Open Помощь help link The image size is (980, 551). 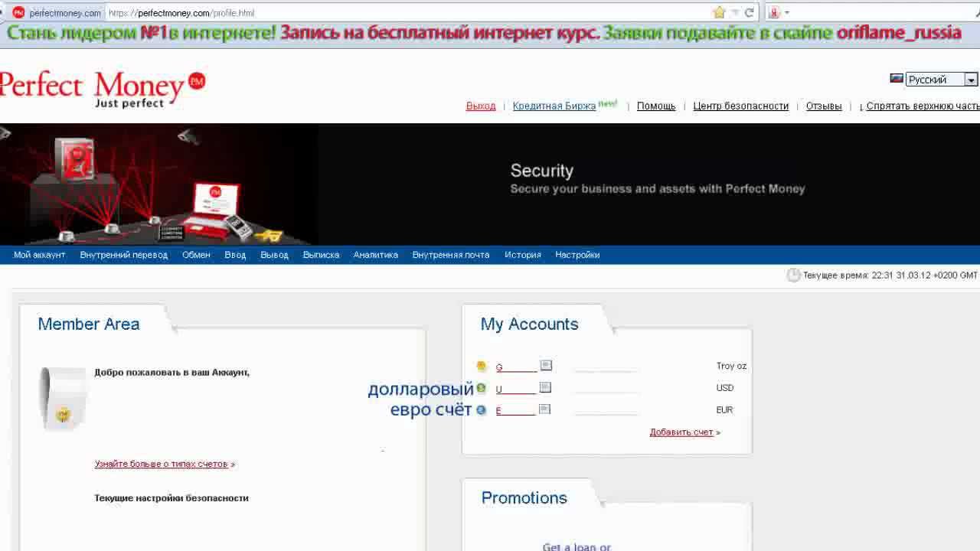pyautogui.click(x=656, y=106)
